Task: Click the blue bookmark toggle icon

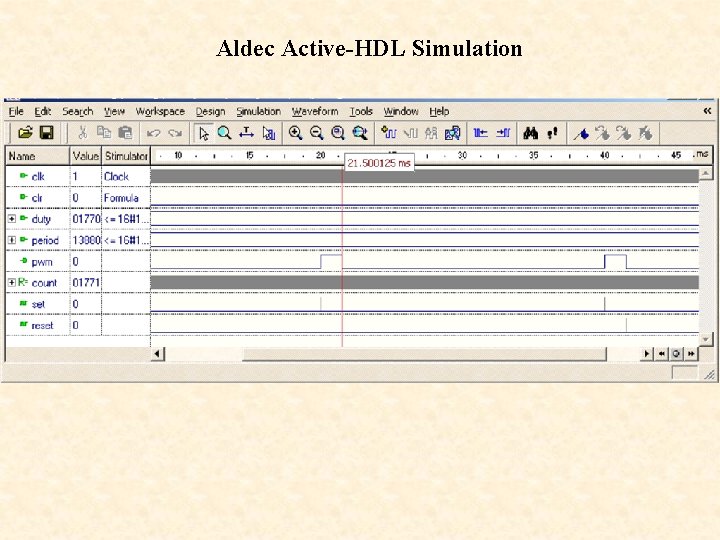Action: click(x=580, y=134)
